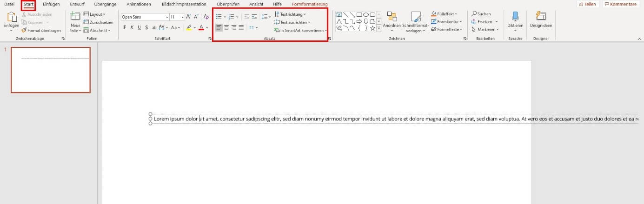Viewport: 644px width, 204px height.
Task: Open the Open Sans font dropdown
Action: [x=145, y=17]
